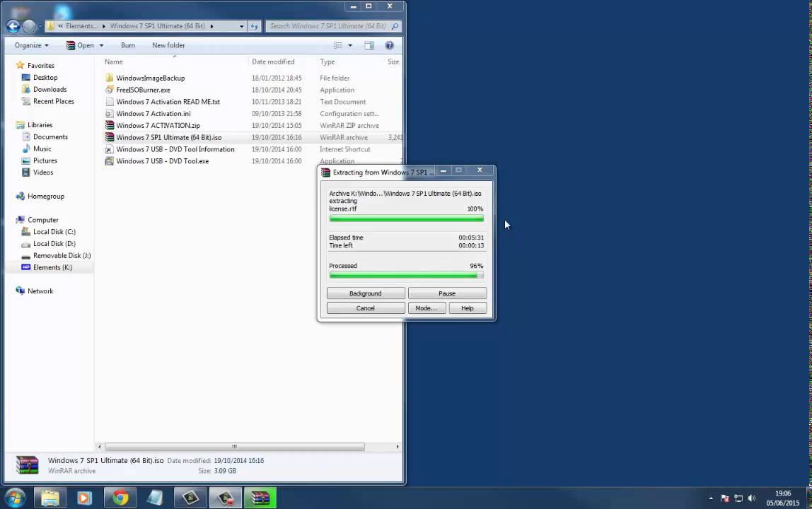Open Favorites in navigation pane
This screenshot has width=812, height=509.
pyautogui.click(x=40, y=66)
